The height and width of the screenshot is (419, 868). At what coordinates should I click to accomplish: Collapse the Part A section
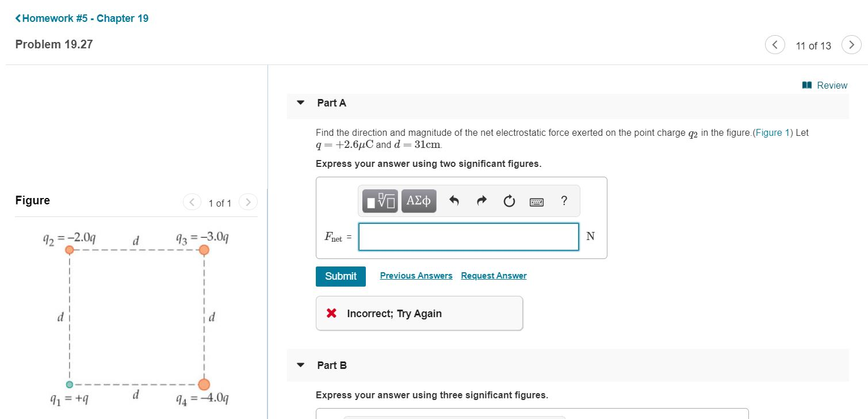click(300, 103)
